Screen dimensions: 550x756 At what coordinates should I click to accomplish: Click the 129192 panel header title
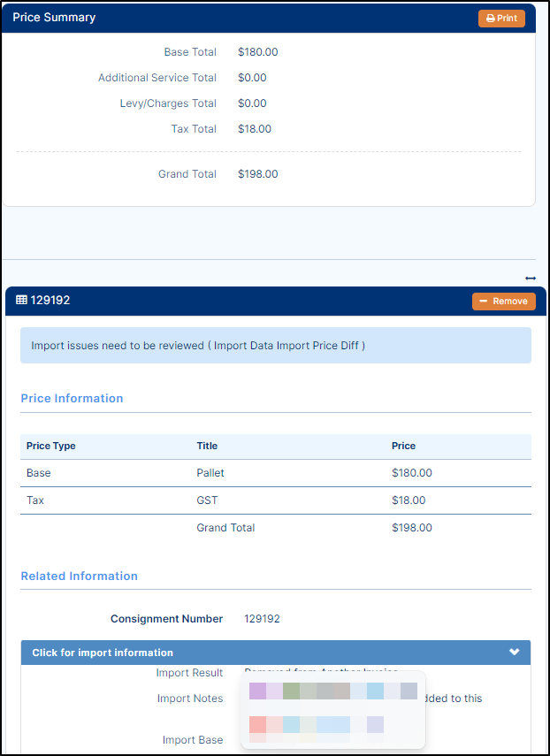tap(50, 300)
